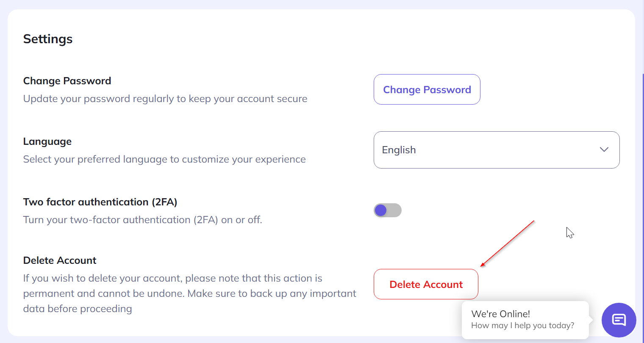
Task: Click the Settings page heading
Action: click(x=47, y=39)
